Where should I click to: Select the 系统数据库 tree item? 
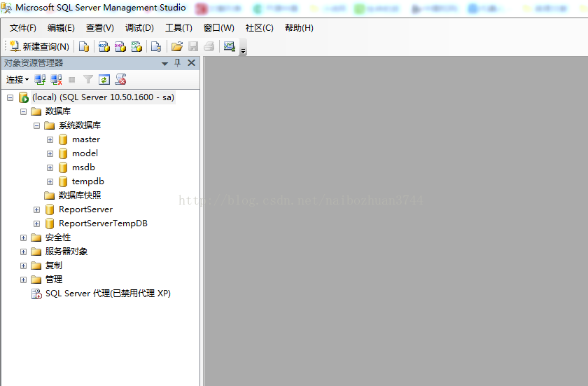point(80,125)
